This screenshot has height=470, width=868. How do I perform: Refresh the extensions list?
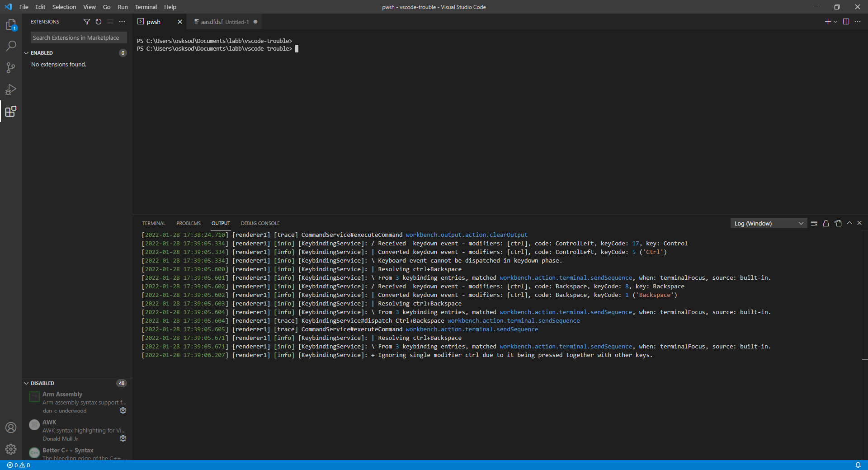(x=98, y=21)
